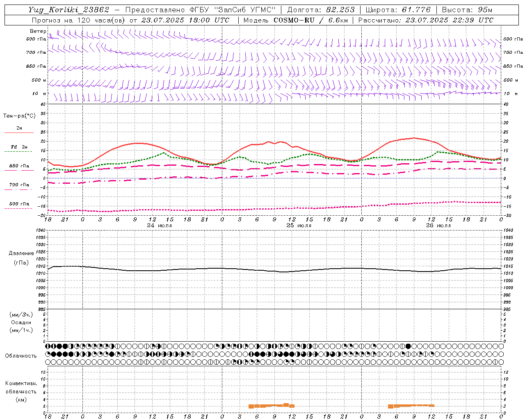Screen dimensions: 525x420
Task: Click the Осадки panel label
Action: click(21, 322)
